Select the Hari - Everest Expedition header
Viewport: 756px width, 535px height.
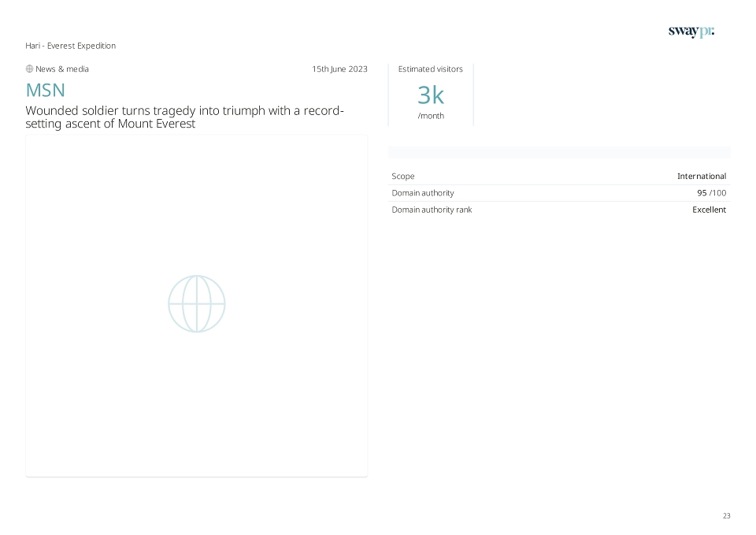tap(70, 46)
